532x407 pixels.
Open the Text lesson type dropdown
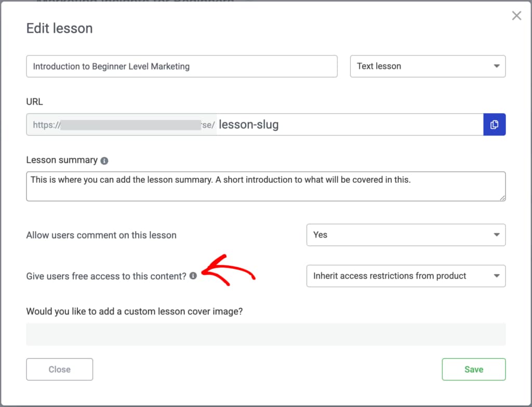pos(428,66)
